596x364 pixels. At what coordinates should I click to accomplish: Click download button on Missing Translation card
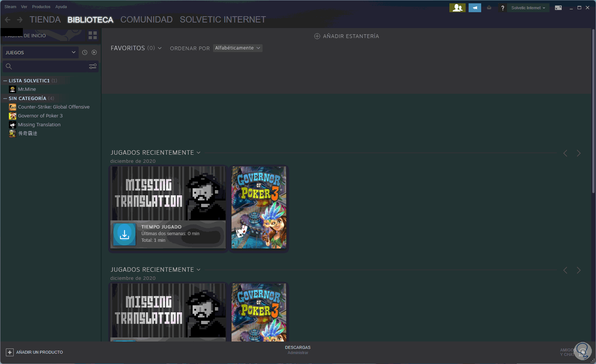click(x=124, y=234)
